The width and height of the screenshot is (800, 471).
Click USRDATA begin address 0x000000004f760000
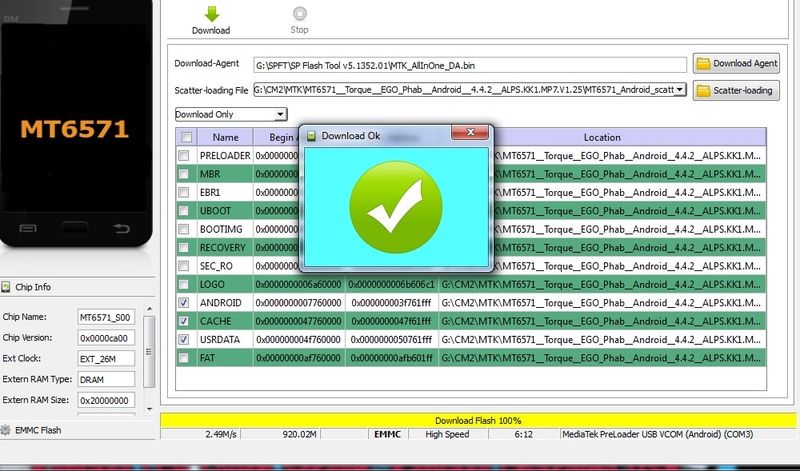(298, 339)
